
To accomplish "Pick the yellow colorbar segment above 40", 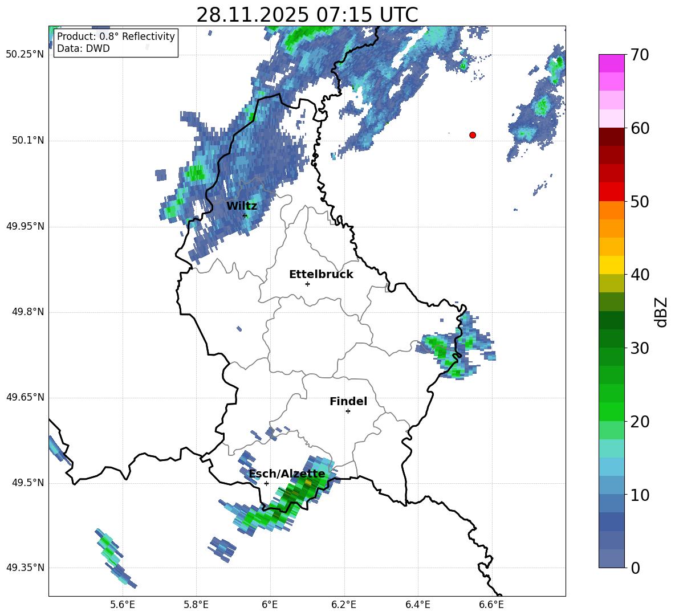I will pos(612,265).
